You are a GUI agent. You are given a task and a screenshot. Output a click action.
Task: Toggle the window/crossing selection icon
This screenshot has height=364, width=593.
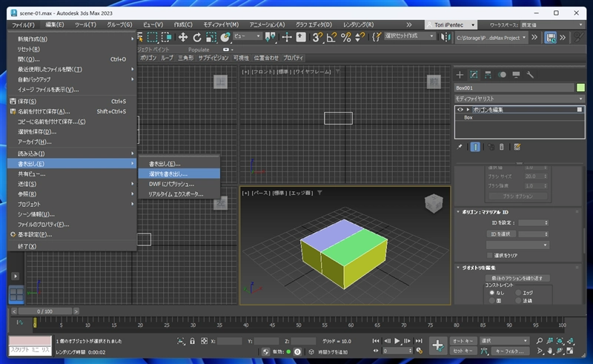point(166,37)
